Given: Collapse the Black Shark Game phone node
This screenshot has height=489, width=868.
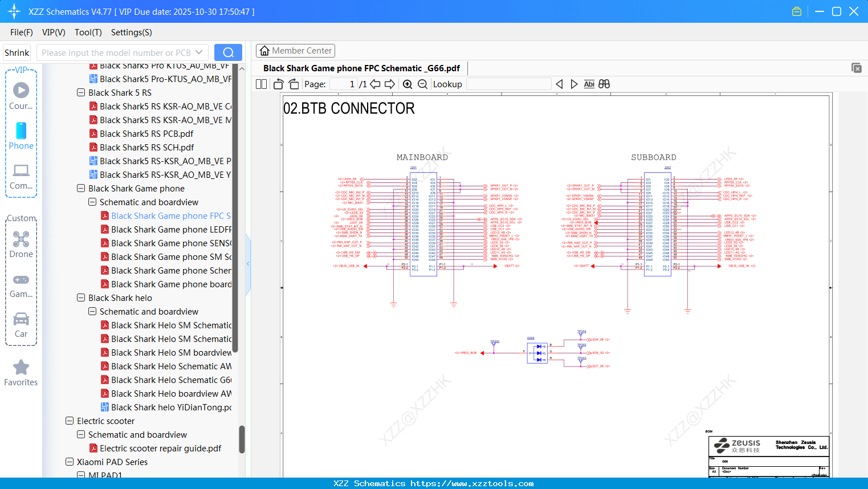Looking at the screenshot, I should pos(81,189).
